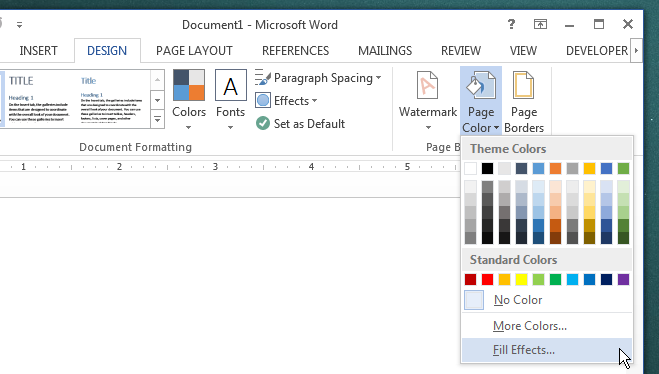Open the Watermark gallery
The width and height of the screenshot is (659, 374).
point(427,100)
